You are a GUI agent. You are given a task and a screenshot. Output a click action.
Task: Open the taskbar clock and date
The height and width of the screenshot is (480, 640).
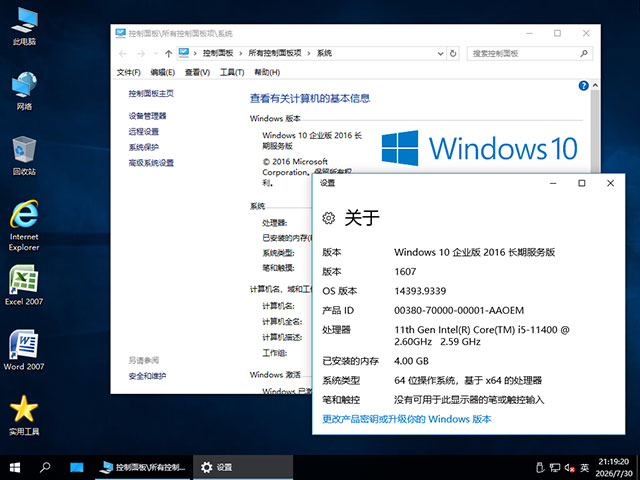pos(613,467)
